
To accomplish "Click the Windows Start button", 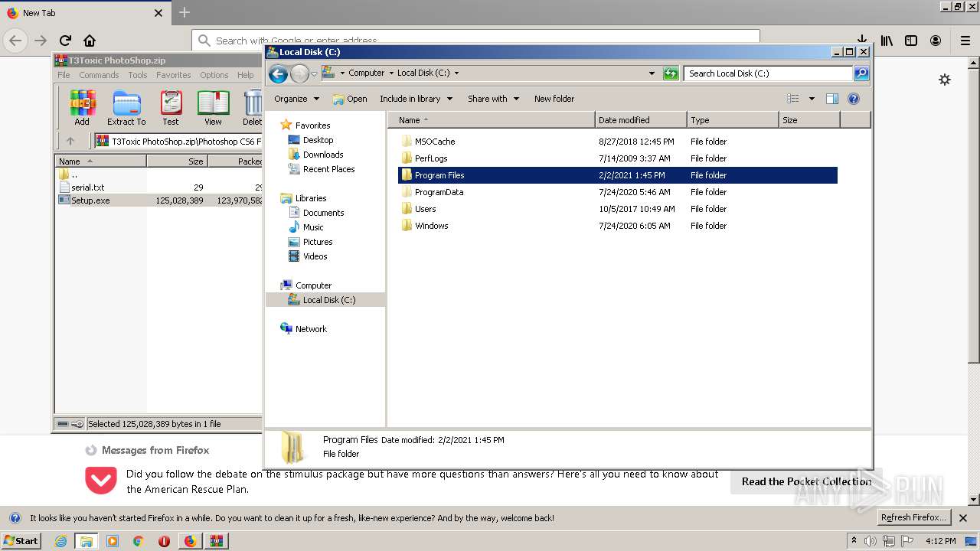I will [21, 541].
